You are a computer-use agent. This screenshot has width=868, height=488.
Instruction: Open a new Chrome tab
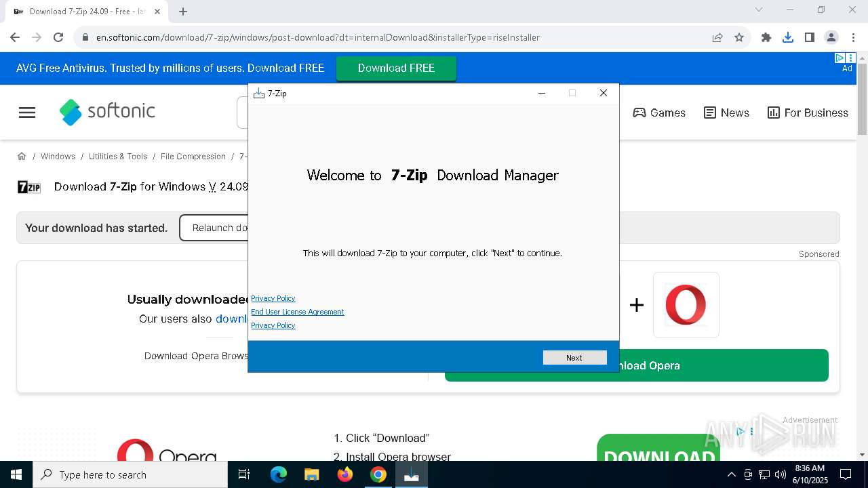[x=183, y=12]
